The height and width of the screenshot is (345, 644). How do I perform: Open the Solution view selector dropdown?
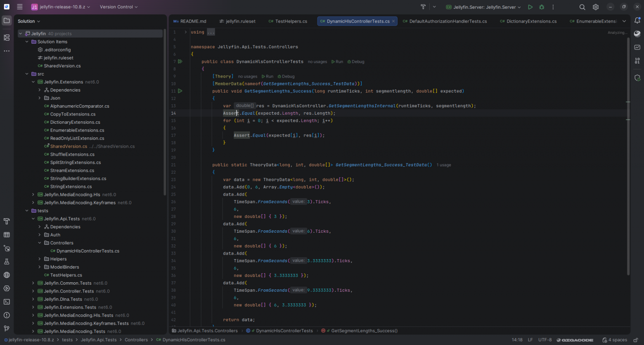point(29,21)
